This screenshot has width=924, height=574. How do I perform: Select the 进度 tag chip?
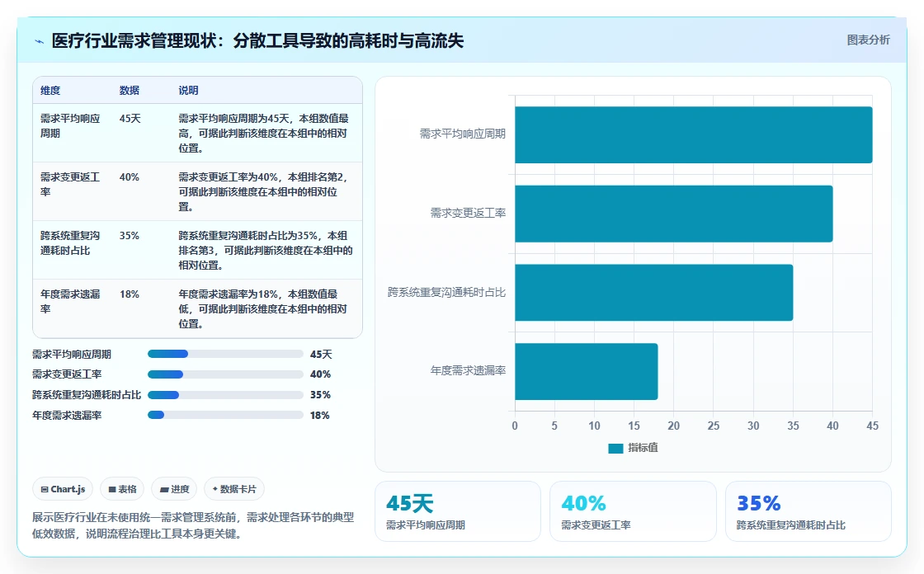pos(174,489)
